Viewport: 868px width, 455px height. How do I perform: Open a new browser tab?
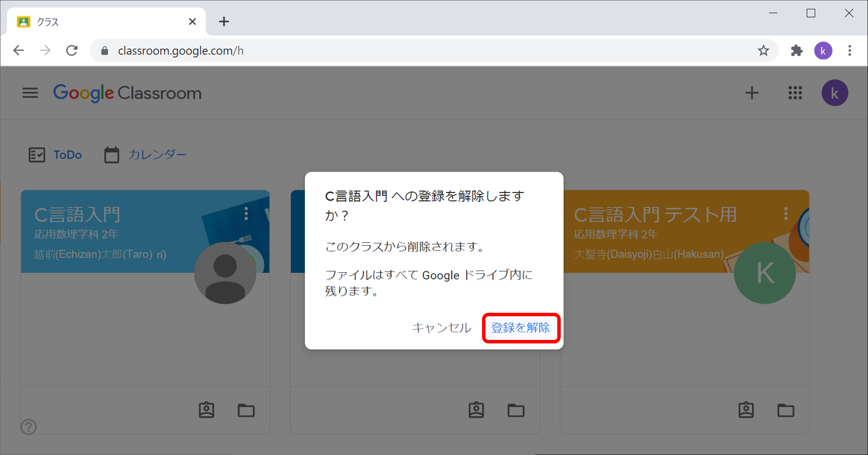[x=224, y=22]
